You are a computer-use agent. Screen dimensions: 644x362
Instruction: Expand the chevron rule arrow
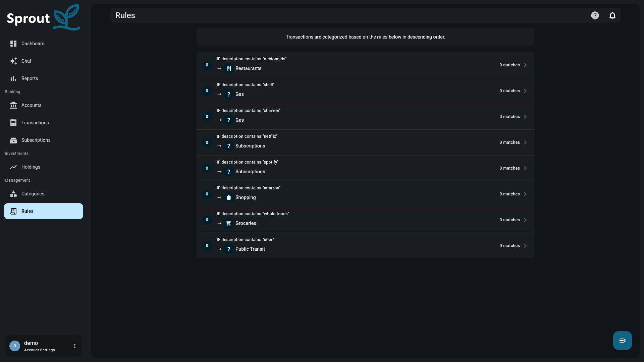pos(525,117)
